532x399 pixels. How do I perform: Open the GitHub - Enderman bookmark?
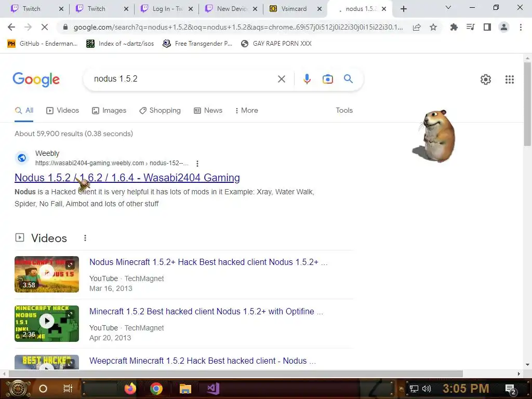42,44
